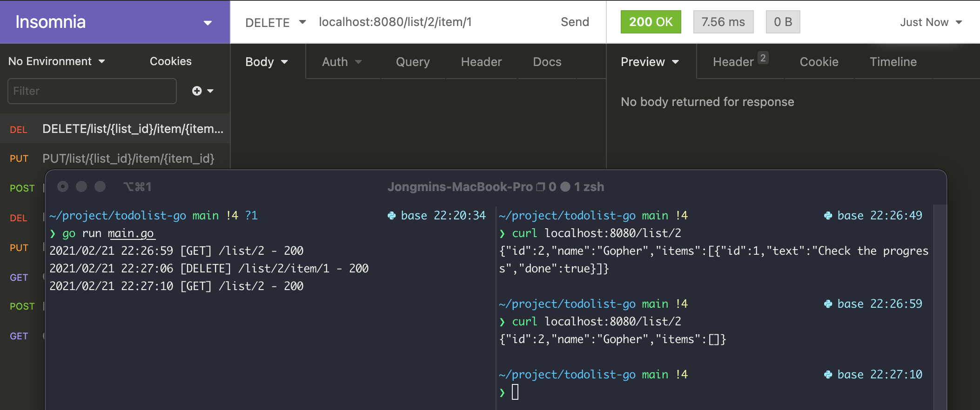Click the terminal cursor prompt in right pane
The image size is (980, 410).
515,392
